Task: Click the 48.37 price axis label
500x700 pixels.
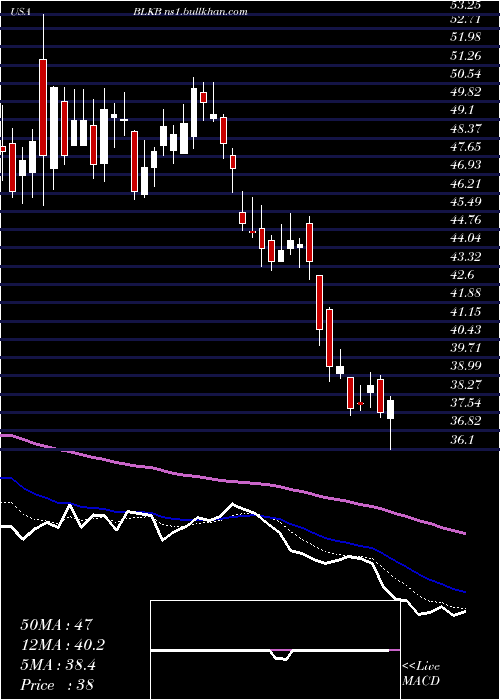Action: click(x=465, y=129)
